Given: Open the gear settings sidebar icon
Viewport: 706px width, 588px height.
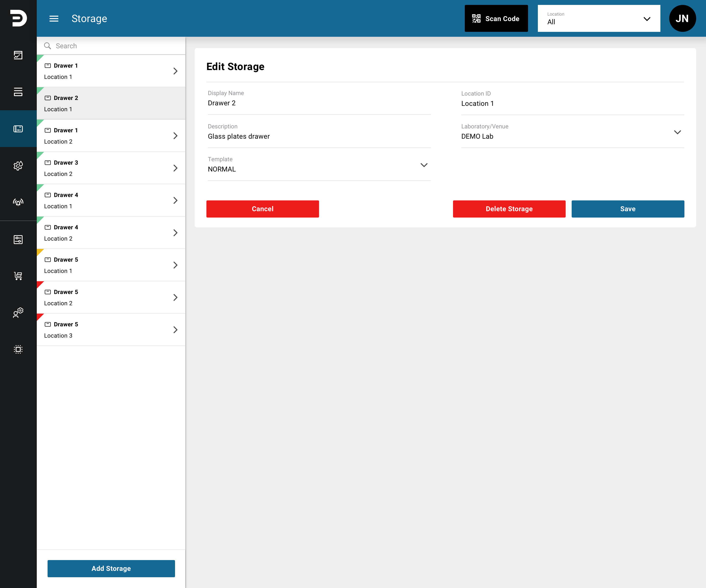Looking at the screenshot, I should point(18,165).
